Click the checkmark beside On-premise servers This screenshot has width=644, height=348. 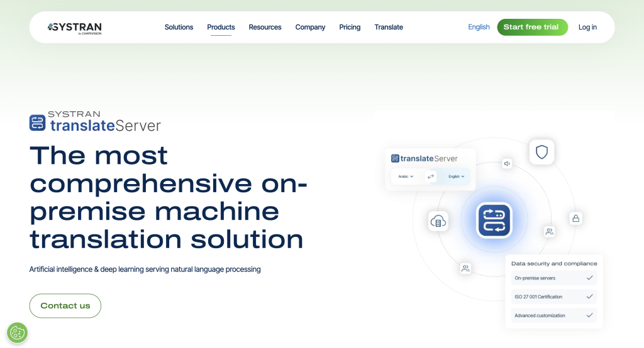589,278
